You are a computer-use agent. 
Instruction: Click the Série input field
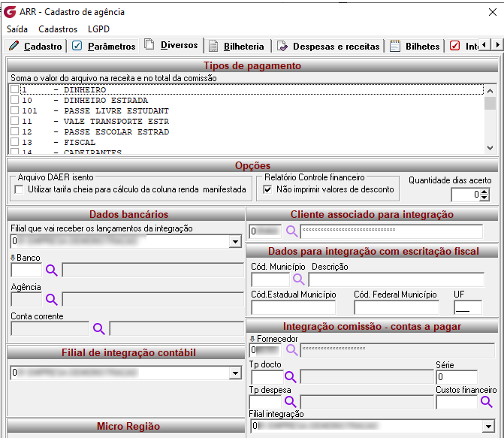(457, 377)
